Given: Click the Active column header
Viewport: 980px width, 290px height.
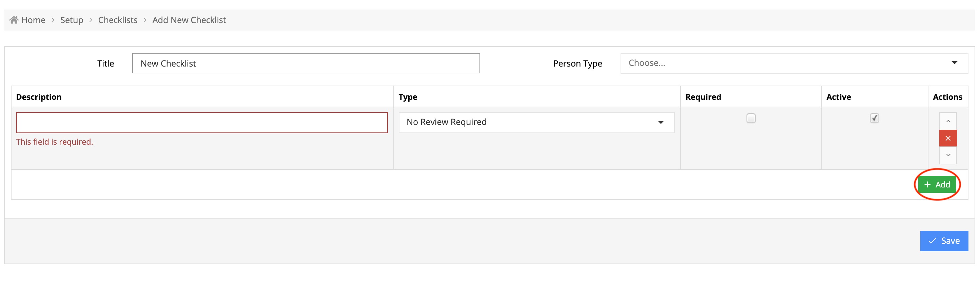Looking at the screenshot, I should point(838,97).
